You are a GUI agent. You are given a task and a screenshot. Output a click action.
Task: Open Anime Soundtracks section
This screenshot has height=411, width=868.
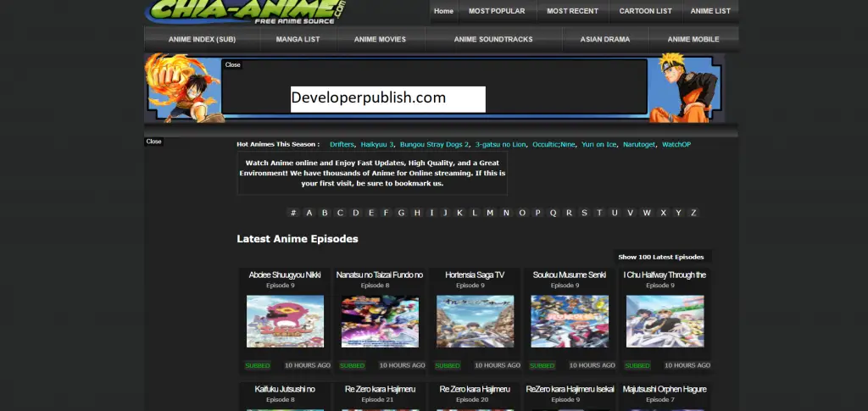click(493, 39)
